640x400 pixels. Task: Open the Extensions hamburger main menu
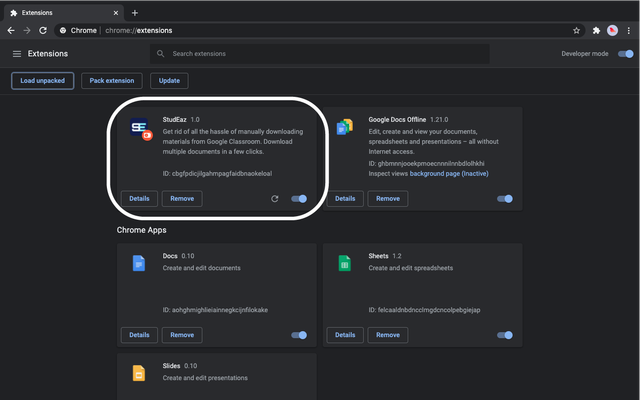click(17, 54)
